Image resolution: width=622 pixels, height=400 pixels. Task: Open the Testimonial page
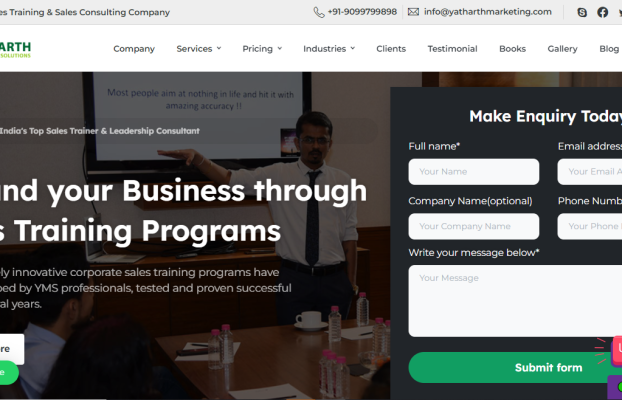452,49
